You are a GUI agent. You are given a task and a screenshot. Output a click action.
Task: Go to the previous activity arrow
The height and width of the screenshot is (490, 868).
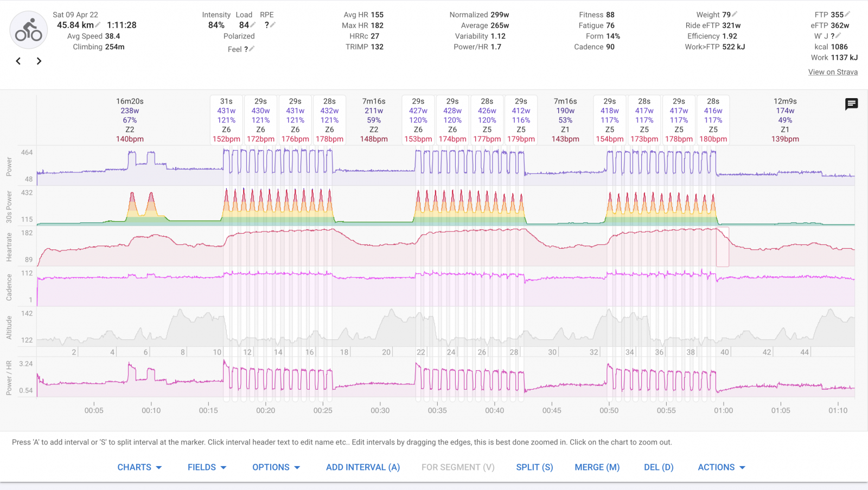click(18, 61)
